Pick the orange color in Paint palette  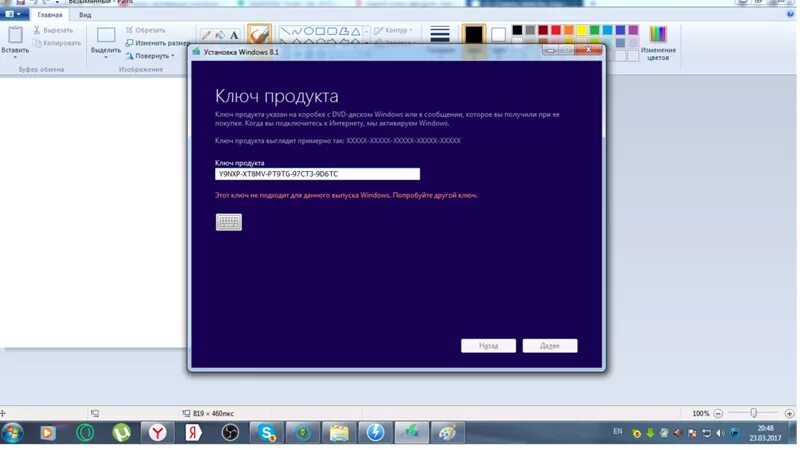569,30
